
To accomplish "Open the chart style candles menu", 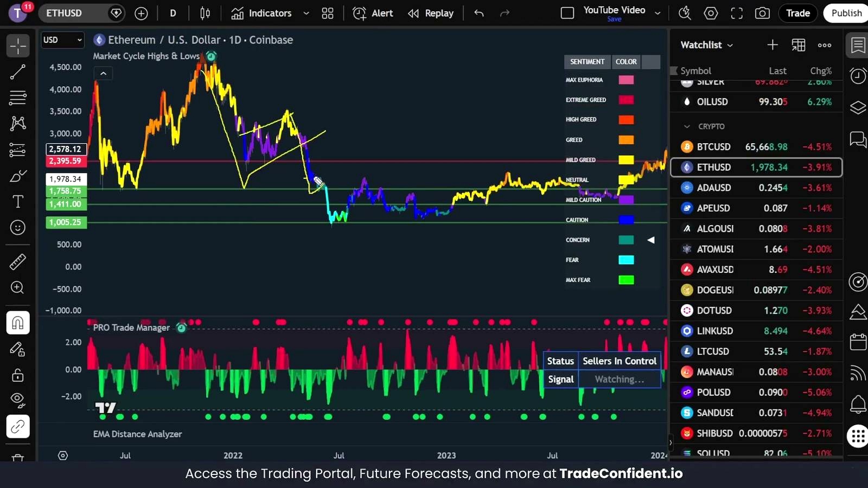I will click(x=205, y=13).
